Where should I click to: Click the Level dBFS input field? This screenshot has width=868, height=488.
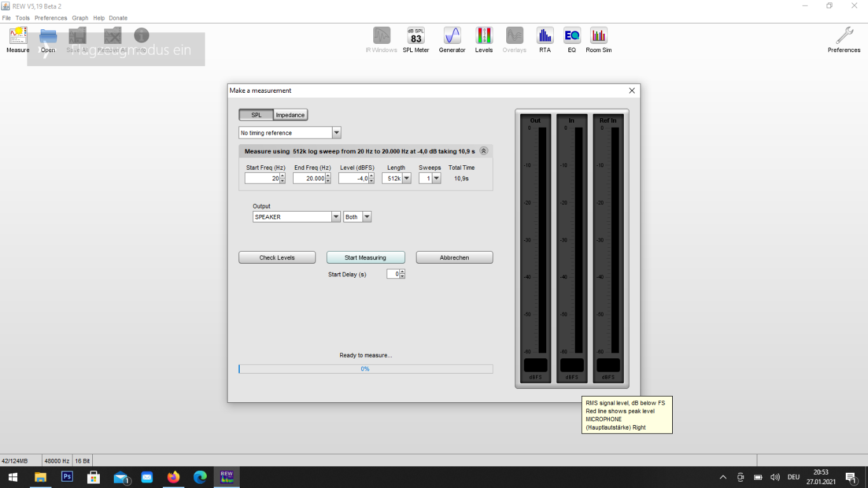tap(354, 179)
